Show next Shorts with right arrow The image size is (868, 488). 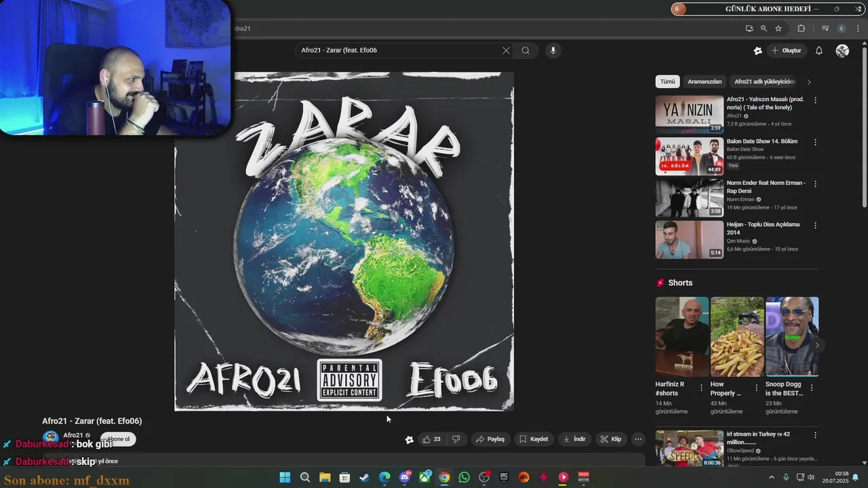816,345
